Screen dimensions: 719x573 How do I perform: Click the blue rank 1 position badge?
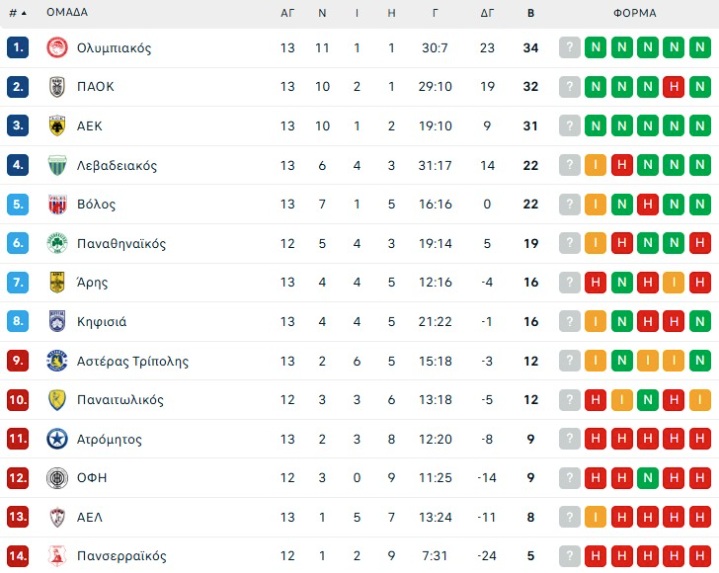(x=18, y=48)
